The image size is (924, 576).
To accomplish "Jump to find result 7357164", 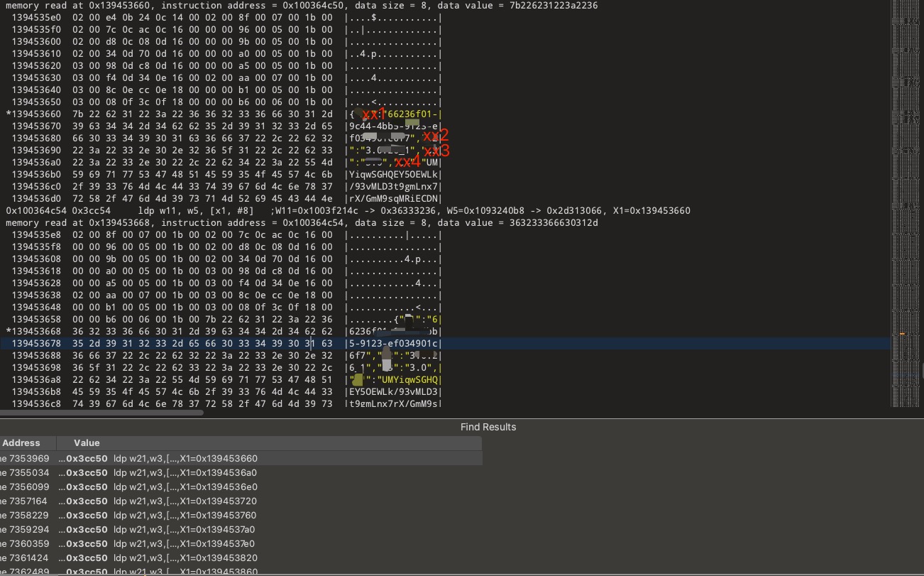I will point(241,501).
